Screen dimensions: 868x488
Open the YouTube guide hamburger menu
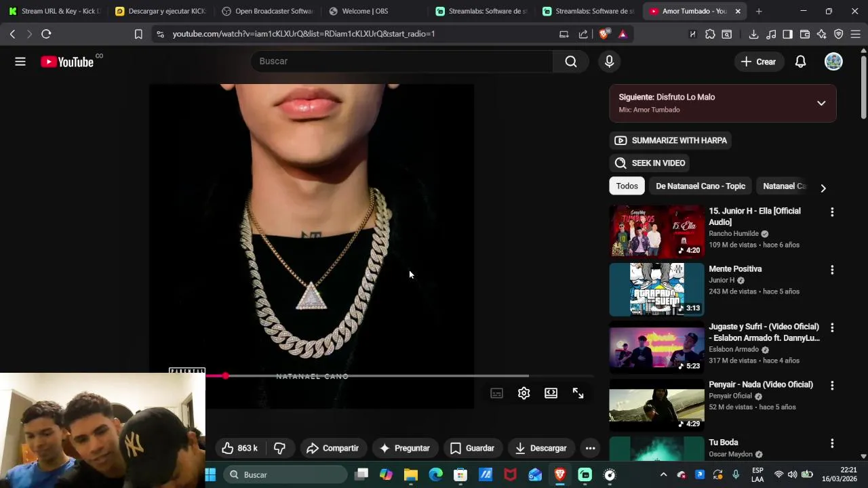(20, 62)
